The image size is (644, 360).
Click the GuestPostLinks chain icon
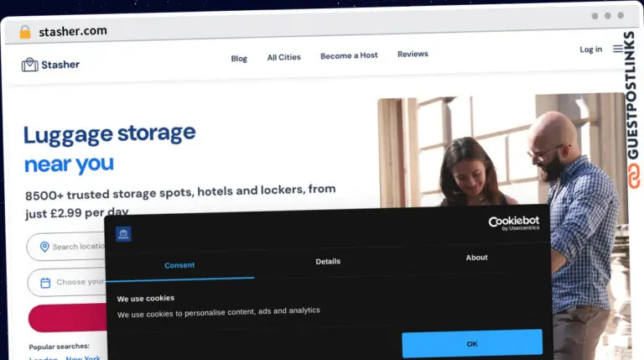[x=633, y=178]
